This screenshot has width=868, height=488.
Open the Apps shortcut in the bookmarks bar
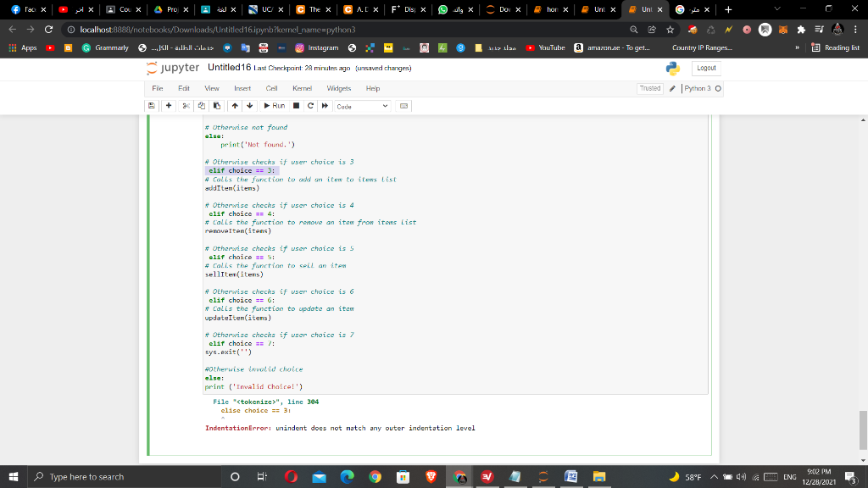[23, 47]
